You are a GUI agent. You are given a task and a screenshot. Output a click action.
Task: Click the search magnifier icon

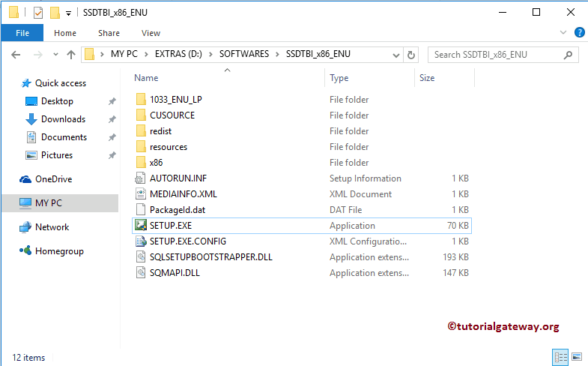568,55
